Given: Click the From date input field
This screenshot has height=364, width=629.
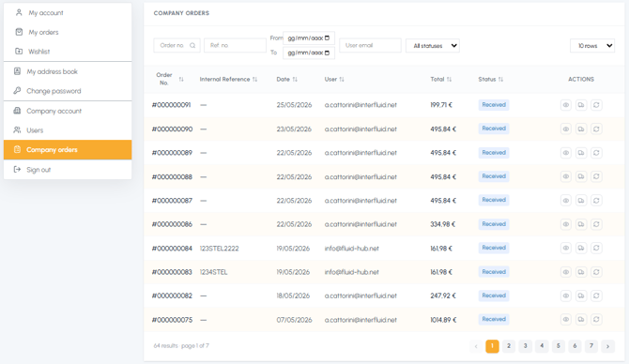Looking at the screenshot, I should [309, 38].
